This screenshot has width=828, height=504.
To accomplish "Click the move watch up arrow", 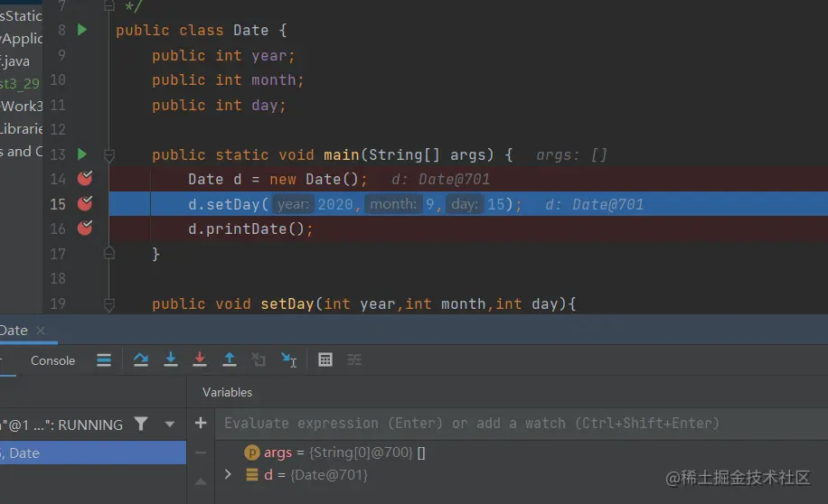I will (201, 481).
